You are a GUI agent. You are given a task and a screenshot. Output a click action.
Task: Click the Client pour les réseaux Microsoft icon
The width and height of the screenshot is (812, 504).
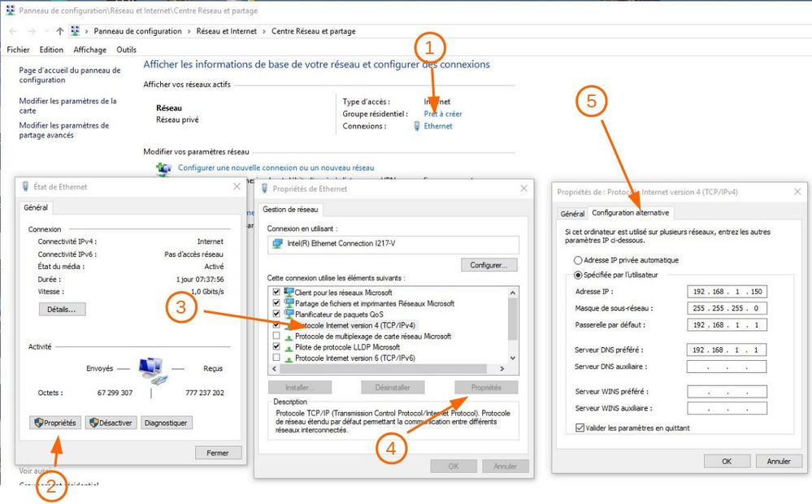(289, 293)
